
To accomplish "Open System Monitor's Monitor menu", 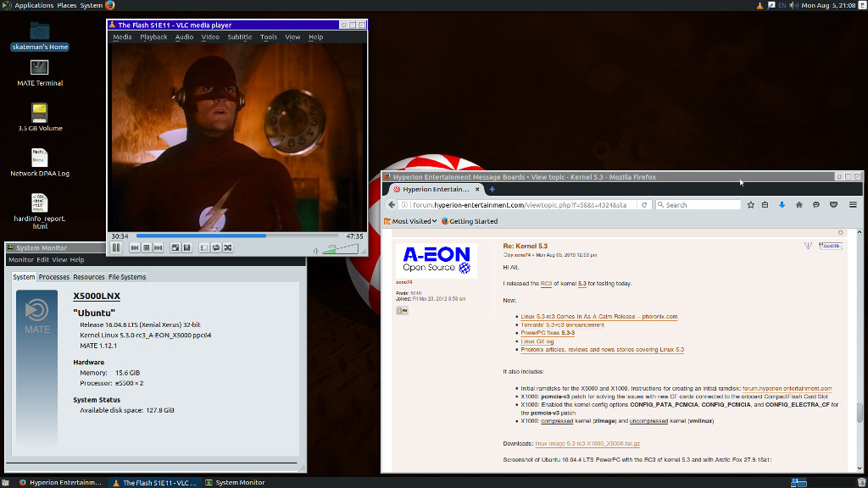I will (x=21, y=260).
